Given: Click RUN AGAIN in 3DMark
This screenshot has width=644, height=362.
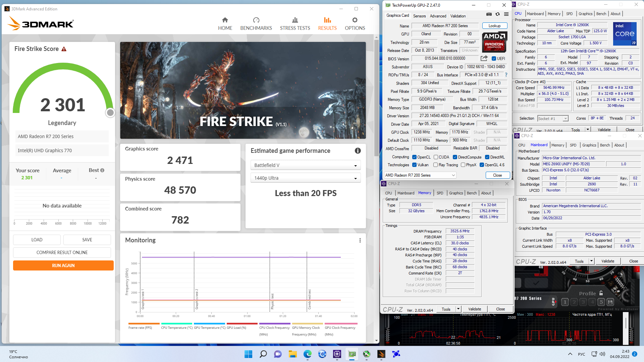Looking at the screenshot, I should point(63,265).
